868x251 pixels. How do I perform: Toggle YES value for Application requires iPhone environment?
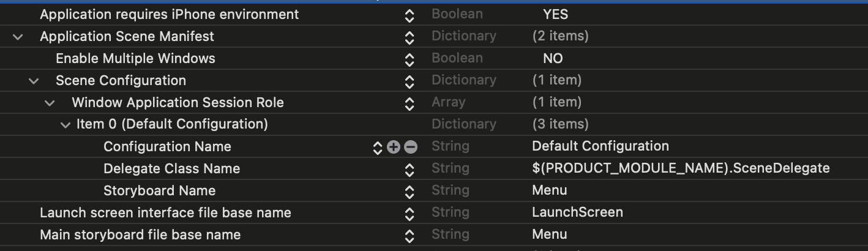click(555, 14)
